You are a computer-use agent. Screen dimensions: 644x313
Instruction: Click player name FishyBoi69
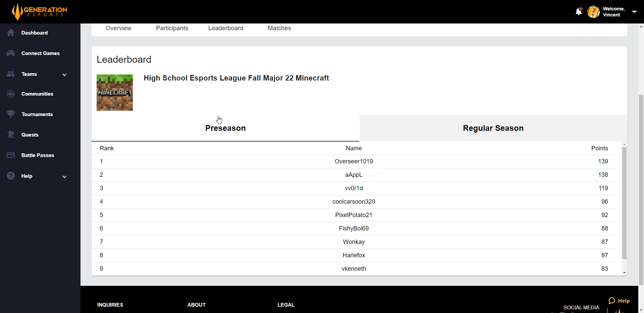coord(354,228)
